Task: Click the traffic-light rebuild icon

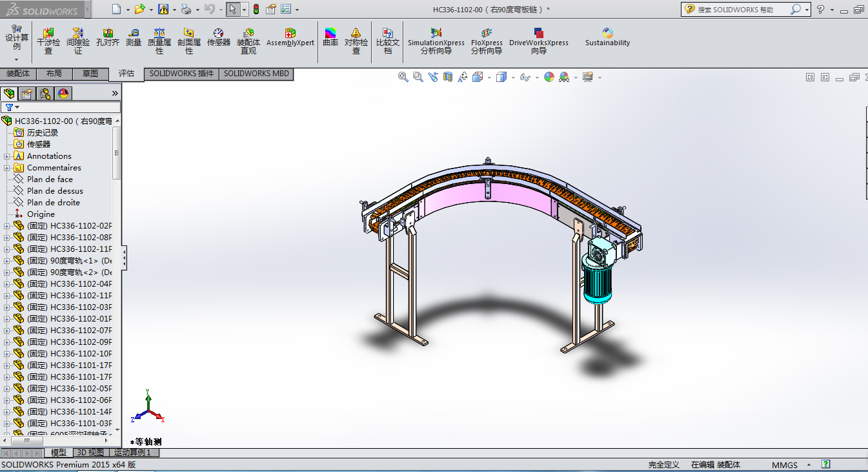Action: (x=256, y=9)
